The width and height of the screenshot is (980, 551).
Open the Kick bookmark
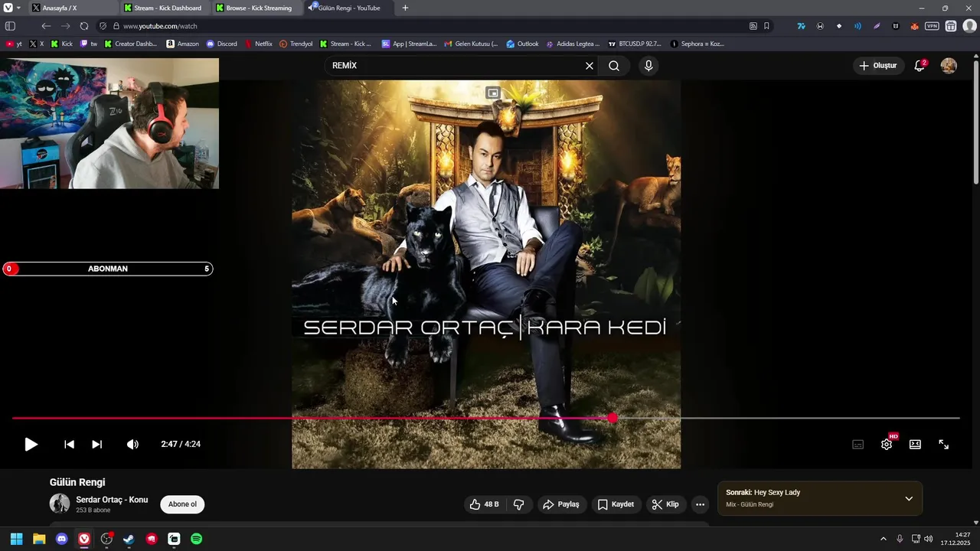[x=62, y=44]
